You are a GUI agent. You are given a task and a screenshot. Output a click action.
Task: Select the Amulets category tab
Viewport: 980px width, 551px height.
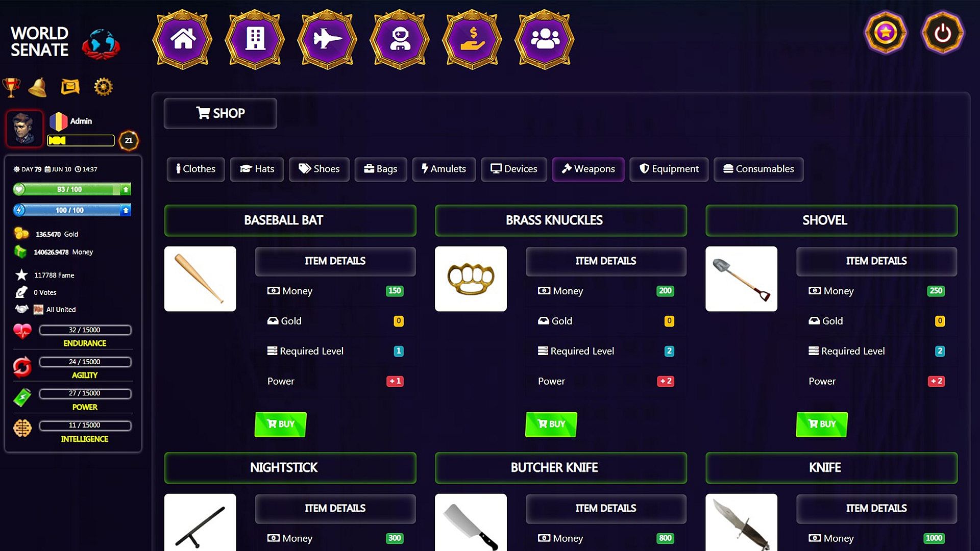444,169
